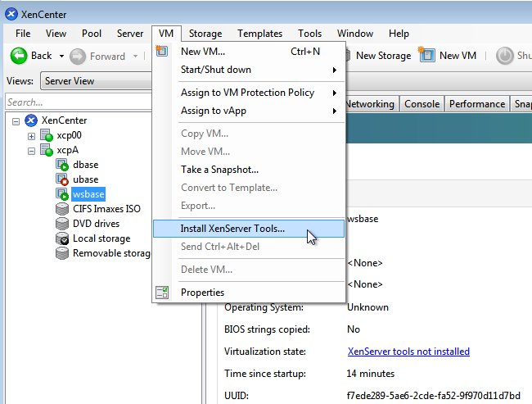Select the CIFS Imaxes ISO entry

coord(106,209)
